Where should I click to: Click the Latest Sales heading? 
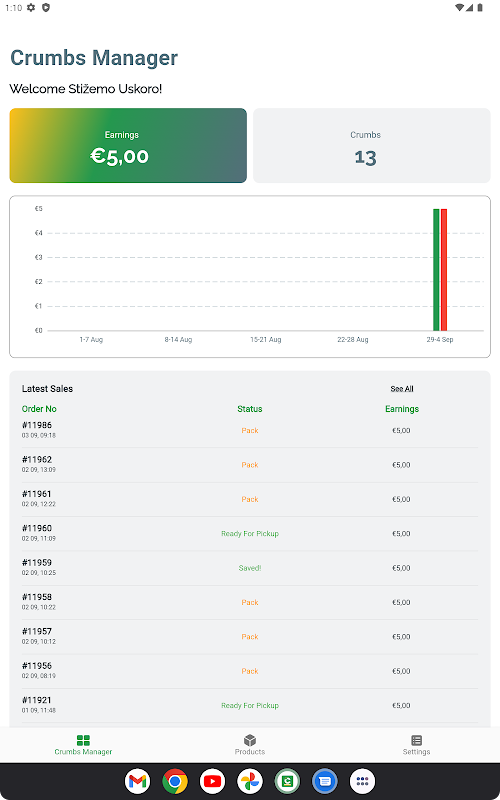(x=47, y=389)
